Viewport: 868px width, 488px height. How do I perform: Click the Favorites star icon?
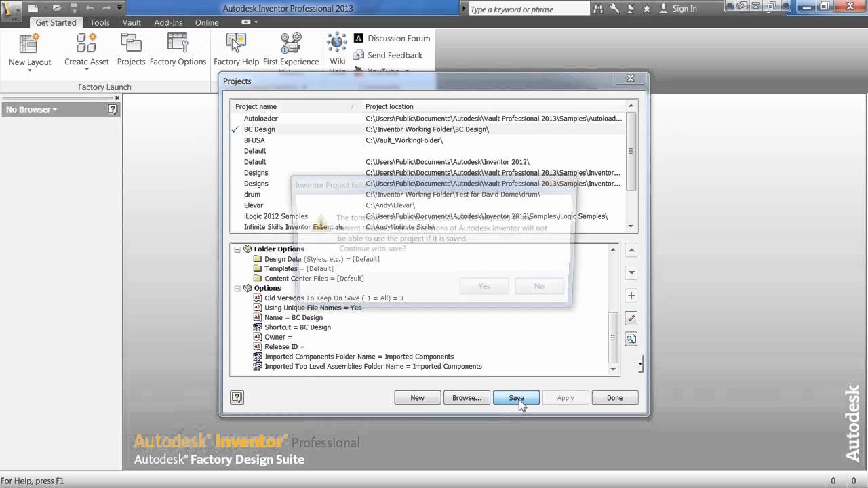[x=646, y=9]
